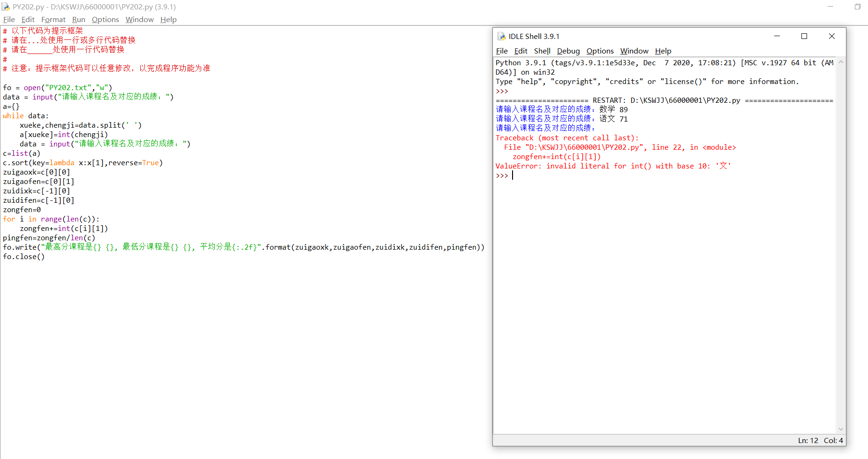868x459 pixels.
Task: Open File menu in IDLE Shell
Action: pos(502,51)
